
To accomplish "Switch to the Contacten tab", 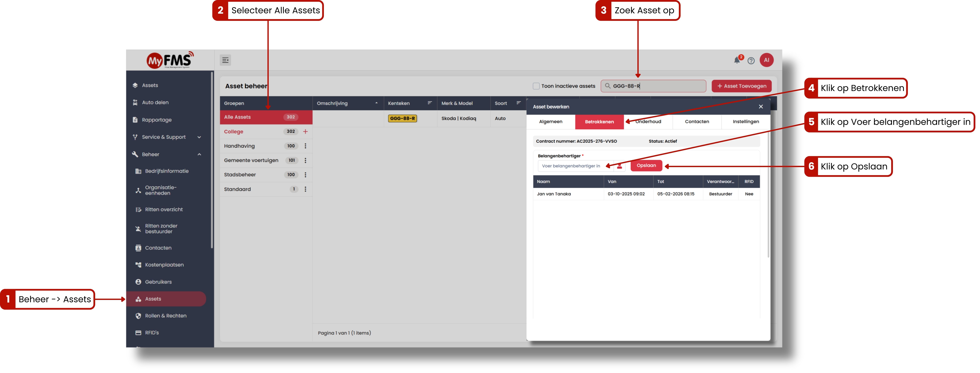I will tap(697, 122).
